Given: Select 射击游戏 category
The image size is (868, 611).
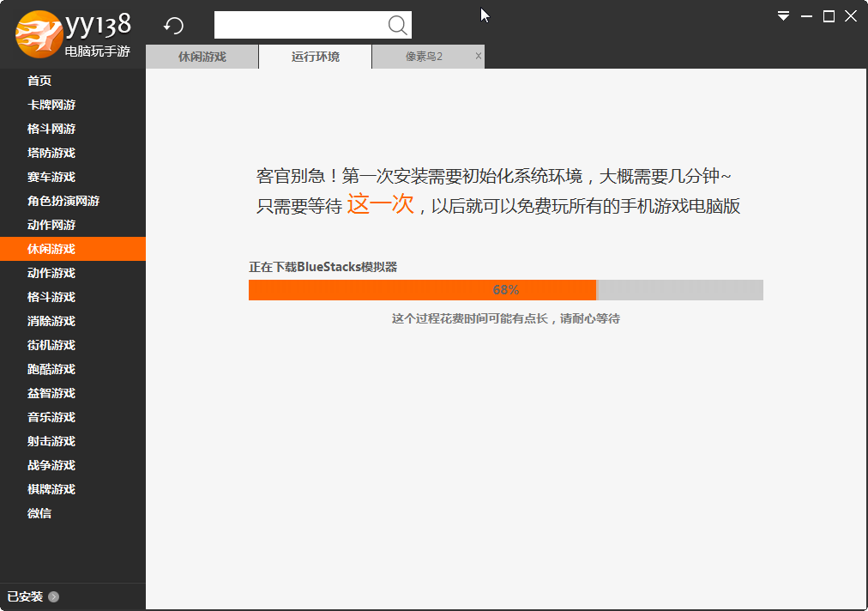Looking at the screenshot, I should pyautogui.click(x=73, y=441).
